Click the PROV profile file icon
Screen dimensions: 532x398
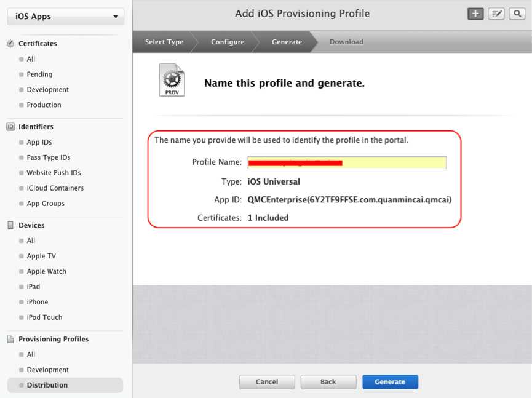coord(172,81)
